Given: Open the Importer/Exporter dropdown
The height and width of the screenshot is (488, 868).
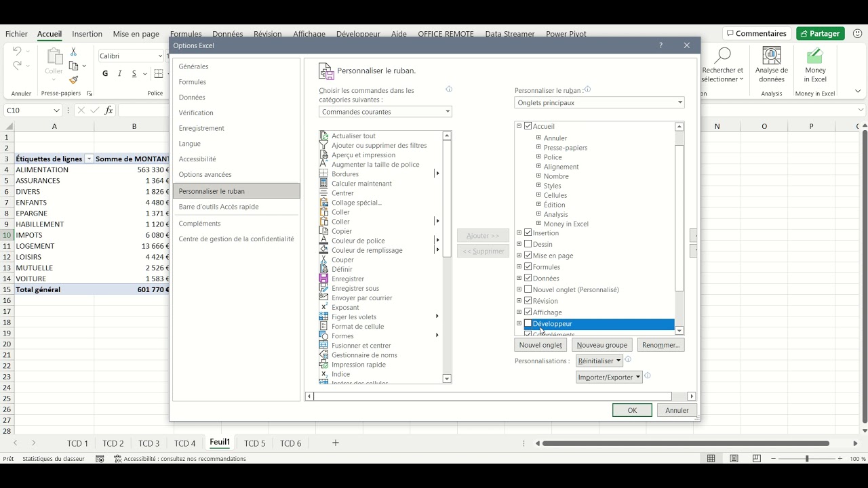Looking at the screenshot, I should [x=609, y=377].
